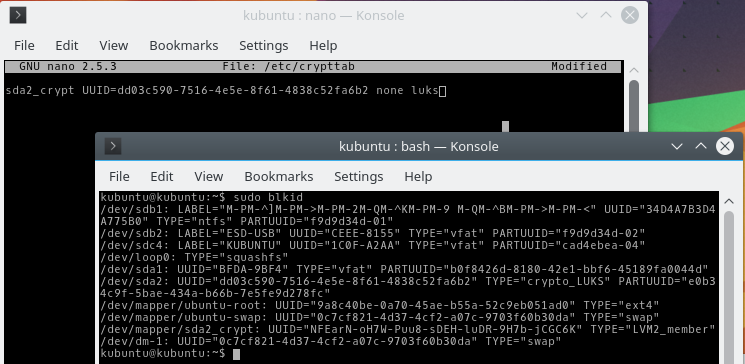Open File menu in nano Konsole
Screen dimensions: 745x364
(x=24, y=46)
